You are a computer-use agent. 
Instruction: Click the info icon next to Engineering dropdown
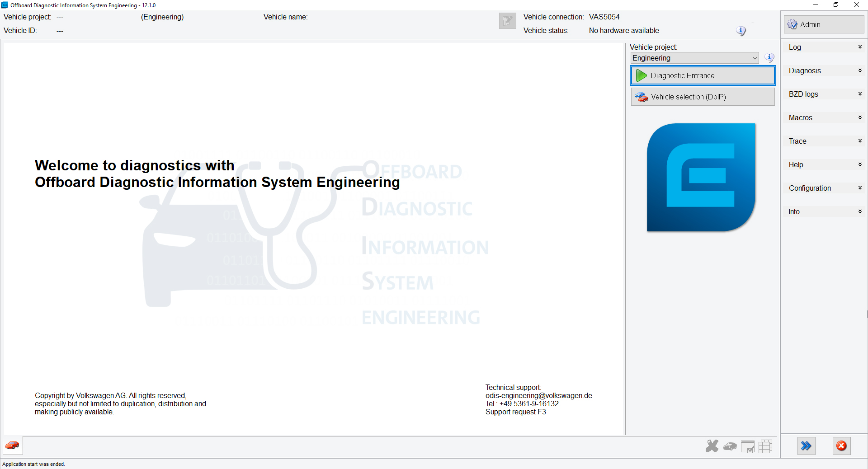coord(769,58)
